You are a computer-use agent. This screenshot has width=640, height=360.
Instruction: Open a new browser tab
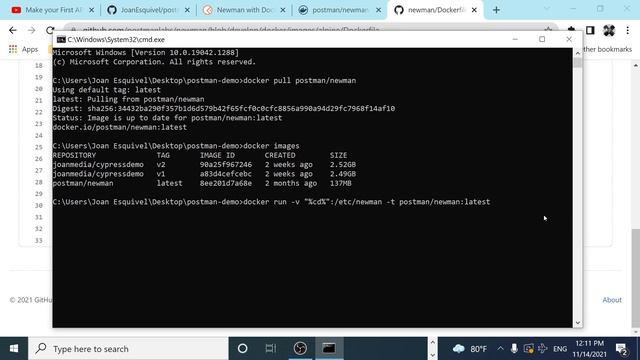coord(496,10)
